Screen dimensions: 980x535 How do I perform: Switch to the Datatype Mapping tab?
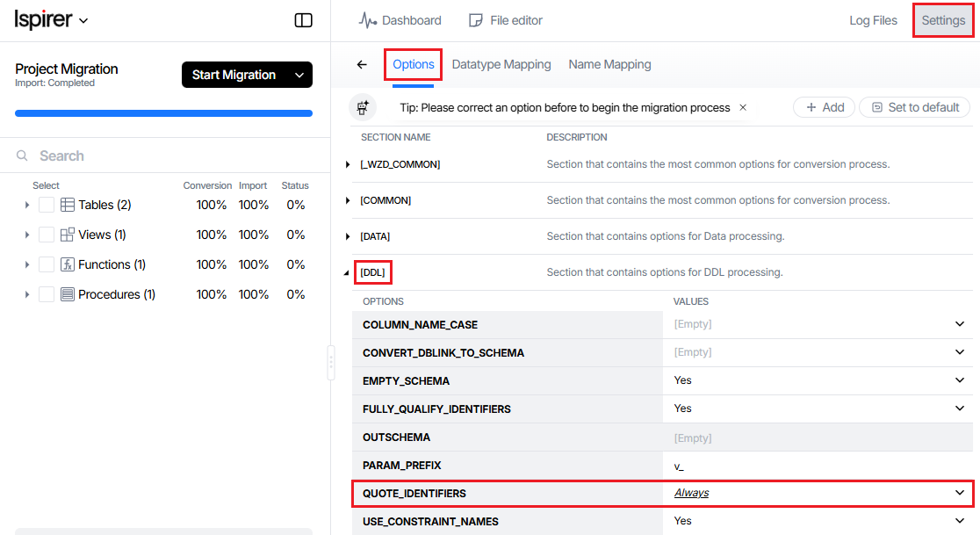(501, 65)
